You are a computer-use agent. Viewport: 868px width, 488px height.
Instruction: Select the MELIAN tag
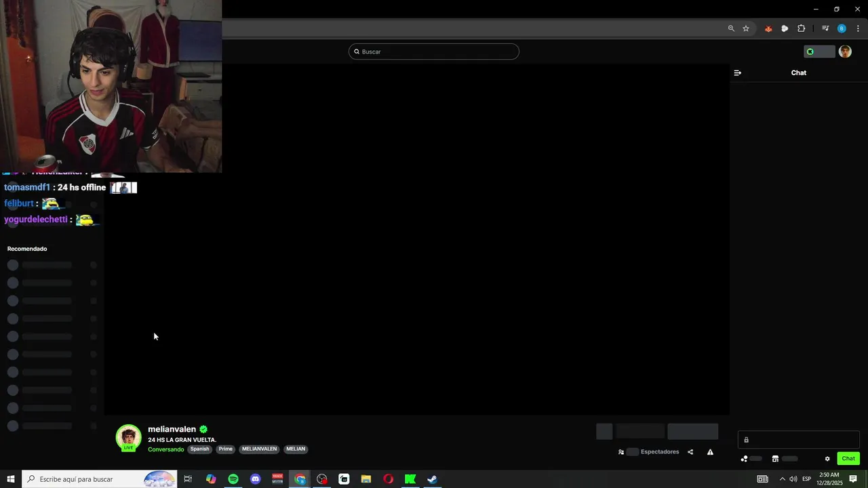point(296,449)
